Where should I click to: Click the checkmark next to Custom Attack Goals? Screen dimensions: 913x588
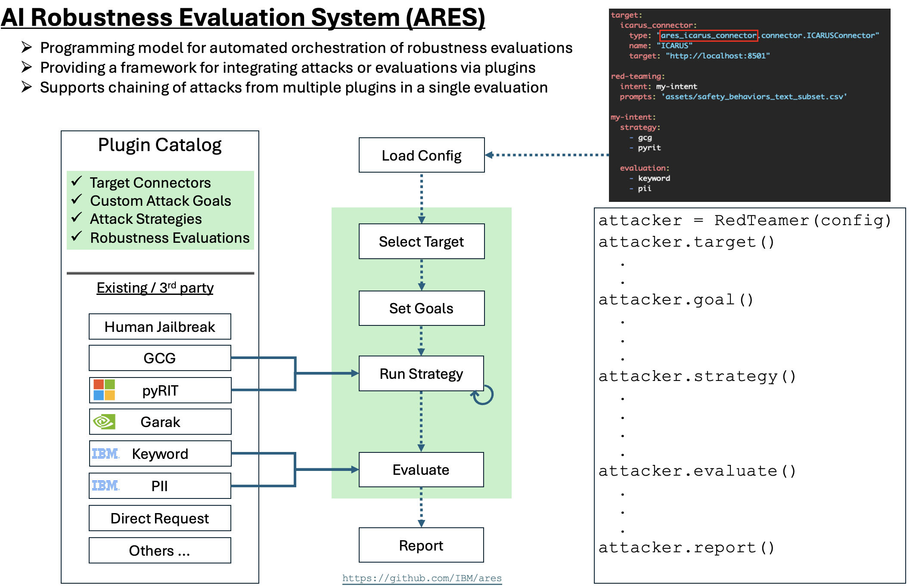click(x=77, y=199)
